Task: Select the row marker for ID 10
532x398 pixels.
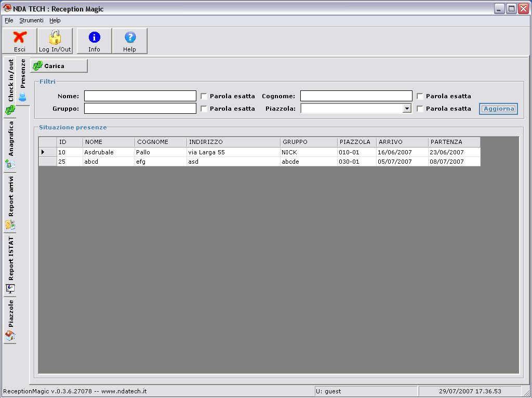Action: (x=47, y=152)
